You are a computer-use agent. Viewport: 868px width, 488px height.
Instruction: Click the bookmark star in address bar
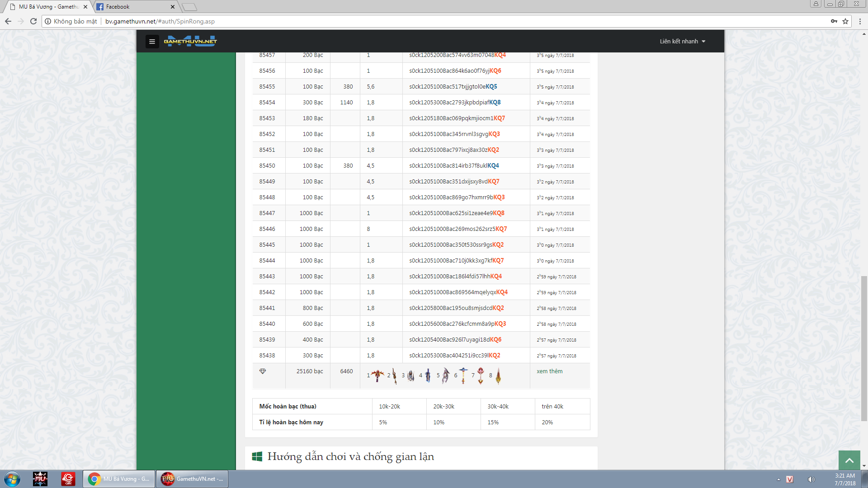[845, 21]
